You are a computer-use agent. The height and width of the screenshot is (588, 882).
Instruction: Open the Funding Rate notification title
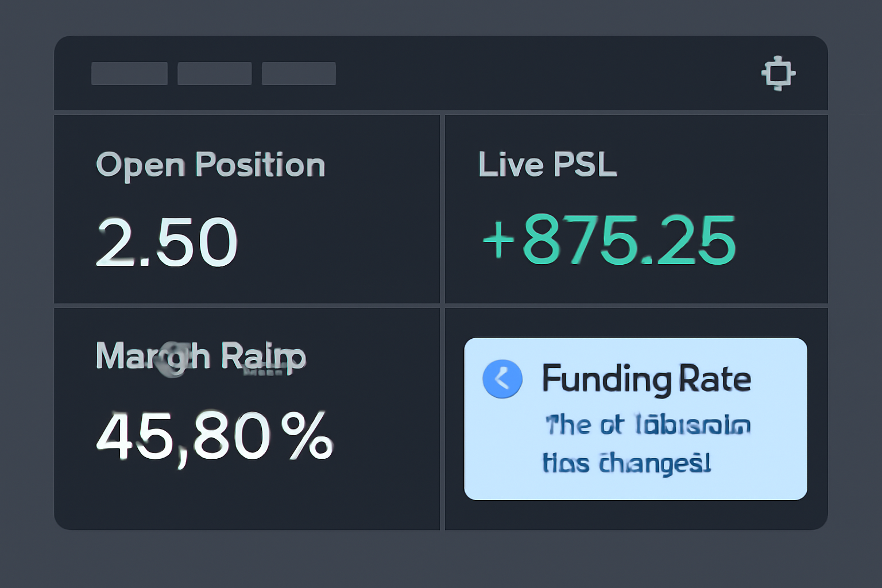pyautogui.click(x=646, y=379)
